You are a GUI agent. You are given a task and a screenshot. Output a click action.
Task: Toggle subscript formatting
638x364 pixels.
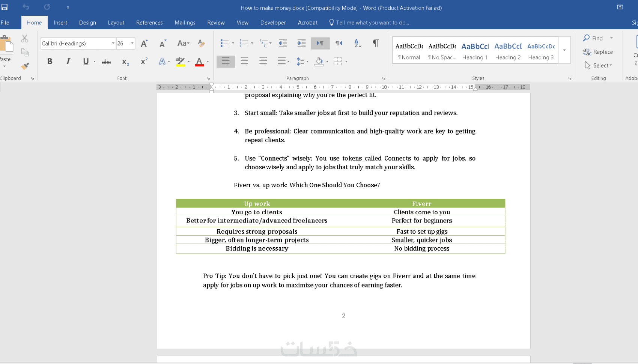coord(125,62)
